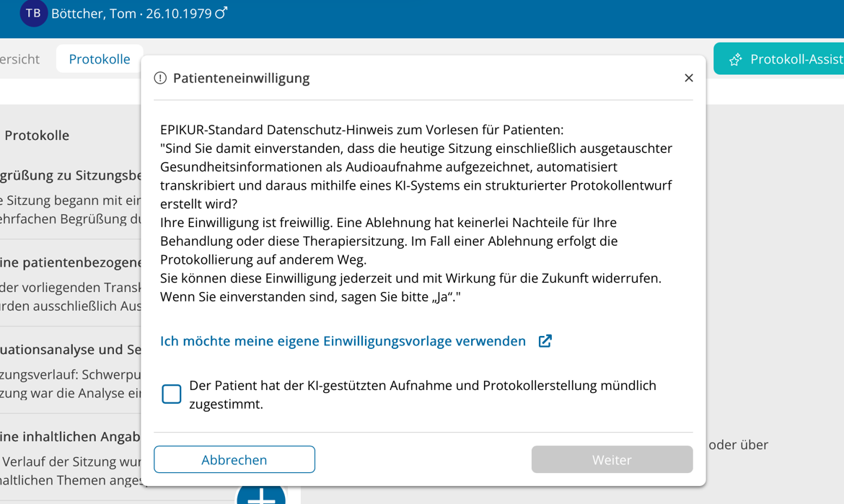This screenshot has width=844, height=504.
Task: Select the 'ine inhaltlichen Angab' protocol entry
Action: (x=71, y=458)
